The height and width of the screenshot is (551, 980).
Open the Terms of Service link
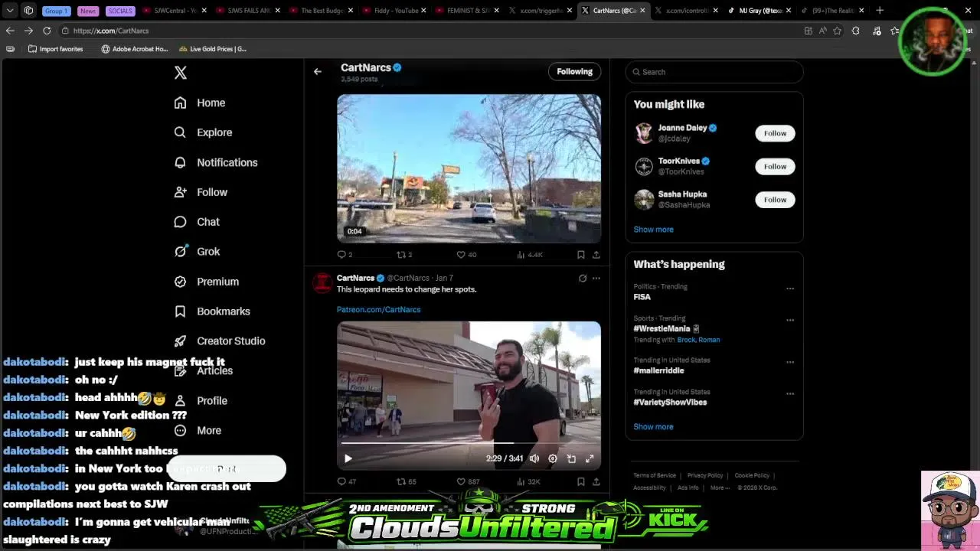pos(655,476)
